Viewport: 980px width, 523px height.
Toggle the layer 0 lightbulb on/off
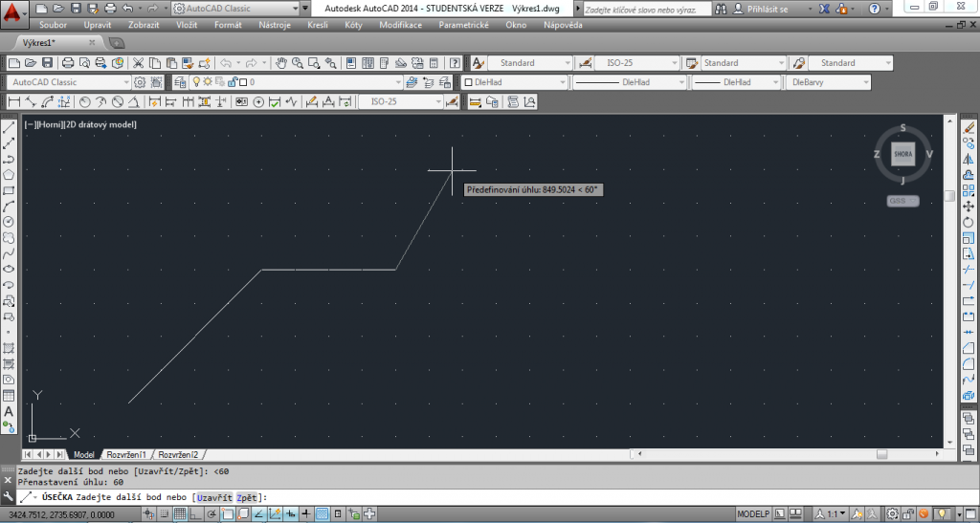196,82
